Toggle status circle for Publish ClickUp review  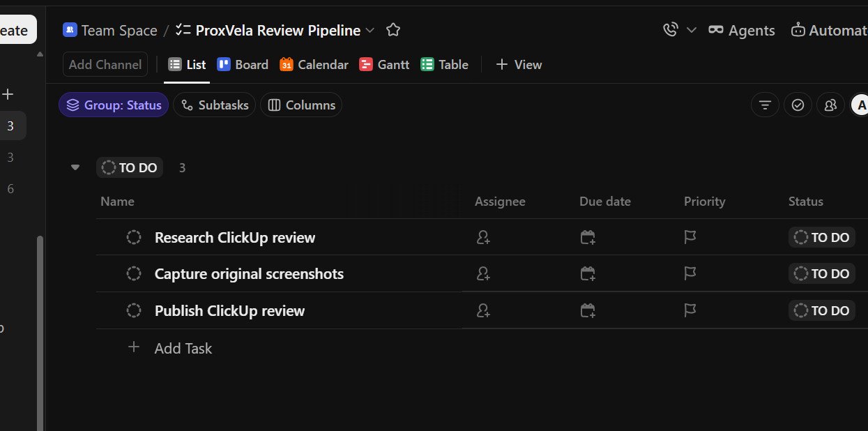(134, 310)
